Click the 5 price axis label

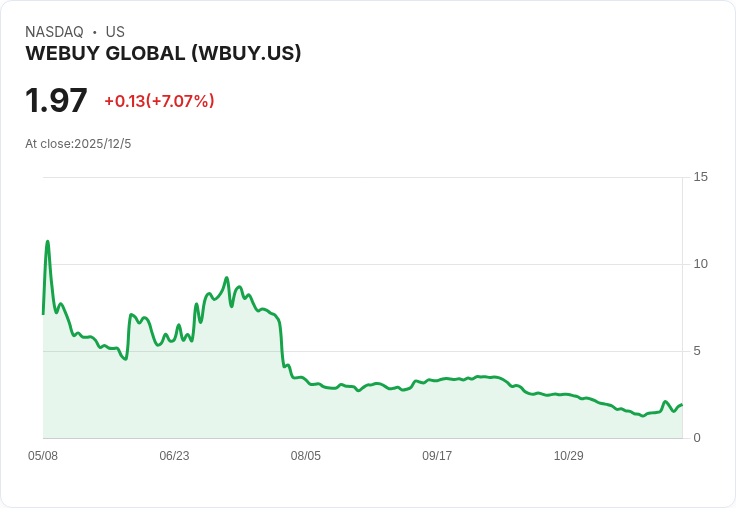697,351
